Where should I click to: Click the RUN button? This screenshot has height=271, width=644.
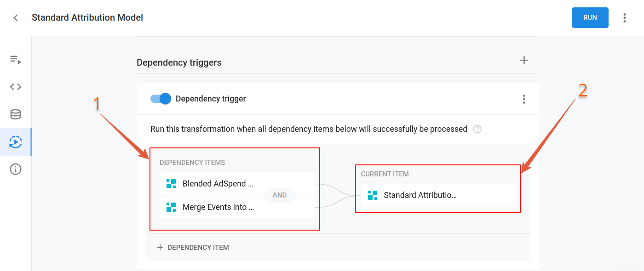[x=590, y=17]
